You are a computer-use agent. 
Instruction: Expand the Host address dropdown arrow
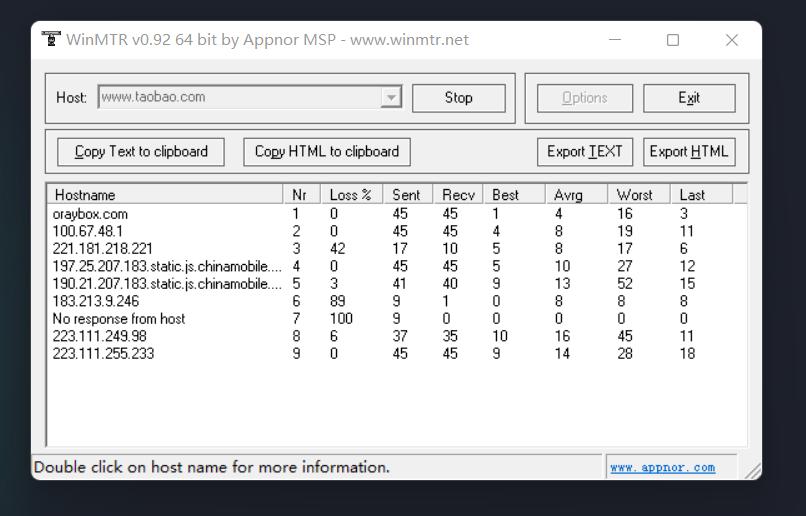pos(391,98)
